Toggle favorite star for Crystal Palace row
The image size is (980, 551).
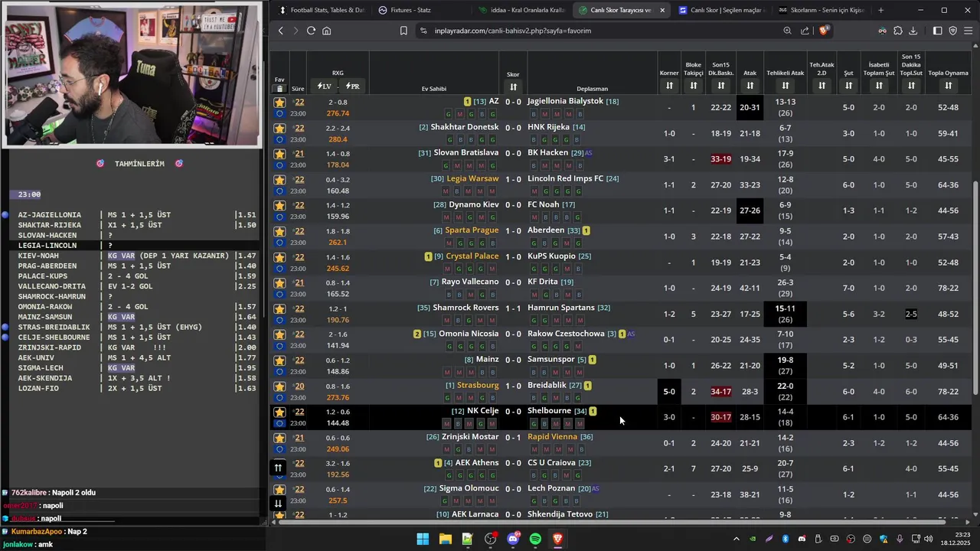tap(279, 257)
